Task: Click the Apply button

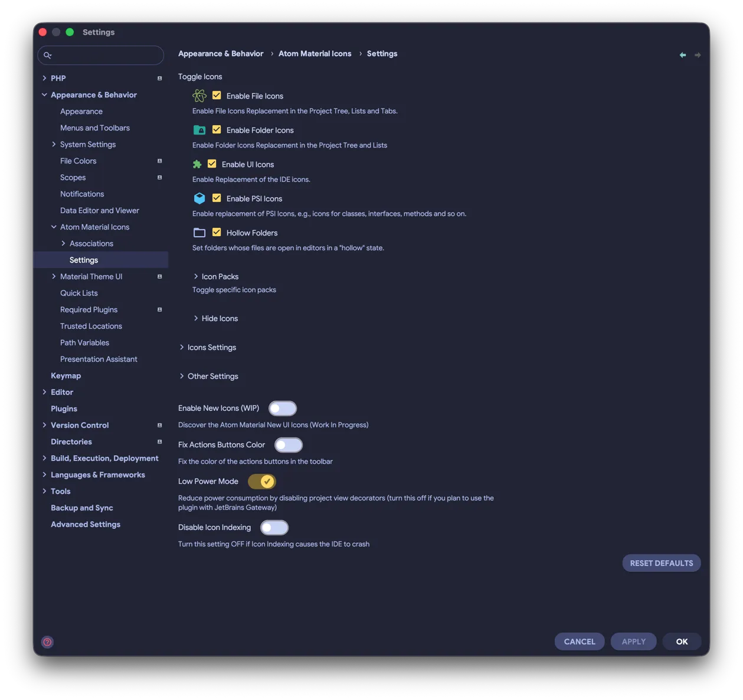Action: 634,642
